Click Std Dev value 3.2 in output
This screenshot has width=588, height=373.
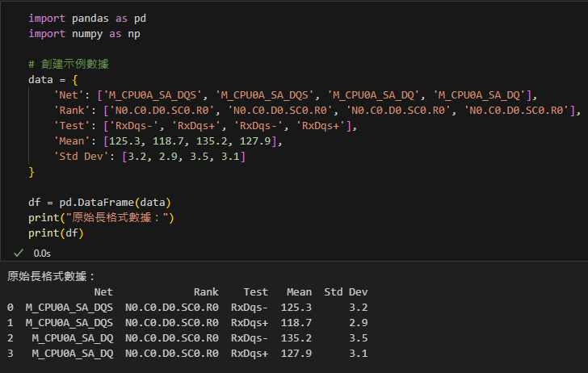pyautogui.click(x=359, y=308)
